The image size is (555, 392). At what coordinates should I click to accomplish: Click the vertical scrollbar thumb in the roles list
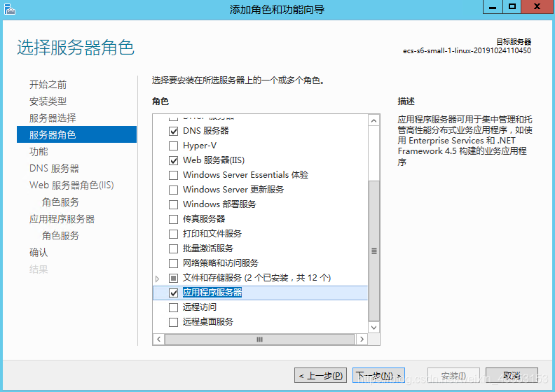point(374,251)
